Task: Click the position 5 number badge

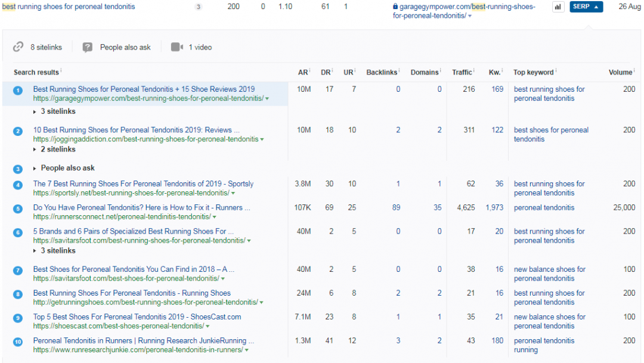Action: pos(18,209)
